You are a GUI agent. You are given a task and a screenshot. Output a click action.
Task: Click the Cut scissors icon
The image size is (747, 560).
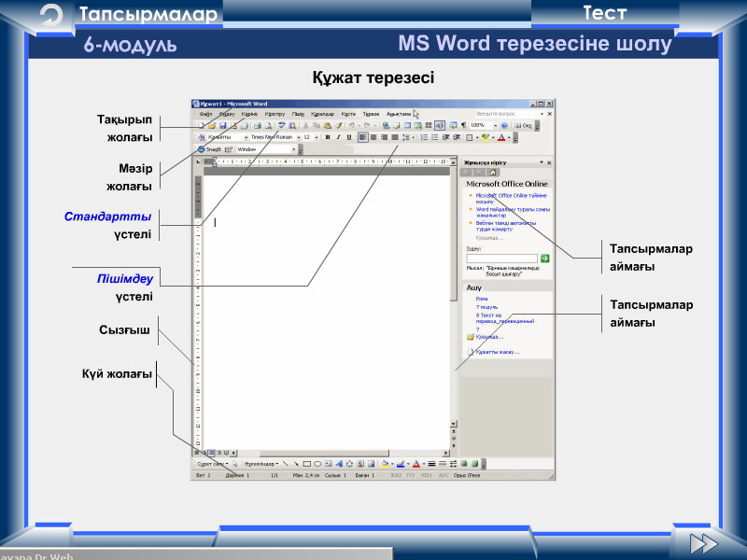(305, 126)
